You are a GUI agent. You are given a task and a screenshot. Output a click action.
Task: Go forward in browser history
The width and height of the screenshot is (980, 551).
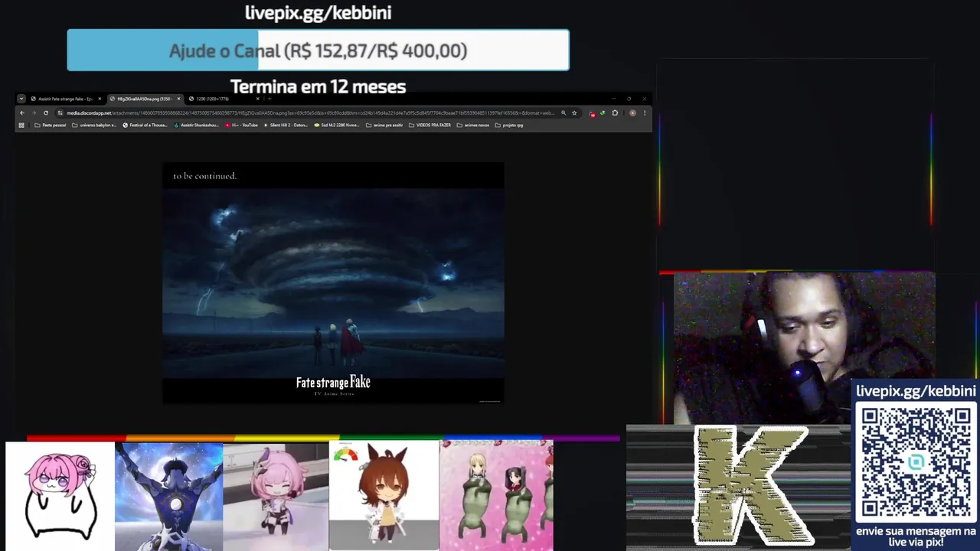click(34, 112)
